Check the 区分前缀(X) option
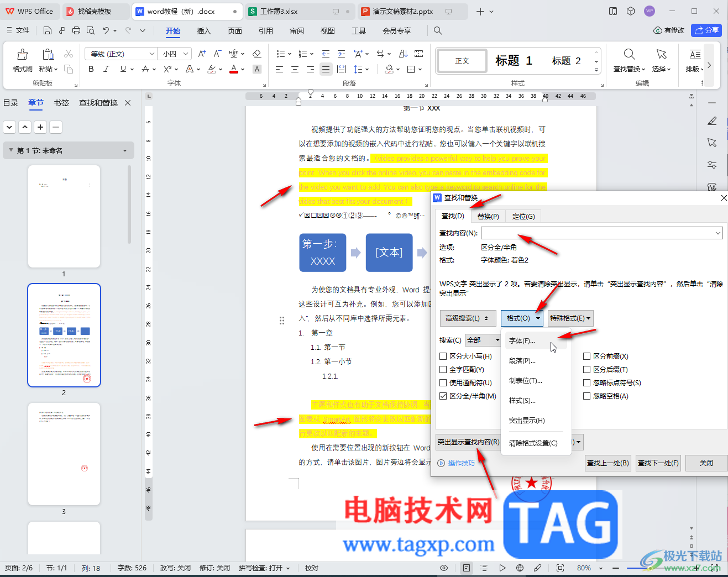 [x=587, y=356]
